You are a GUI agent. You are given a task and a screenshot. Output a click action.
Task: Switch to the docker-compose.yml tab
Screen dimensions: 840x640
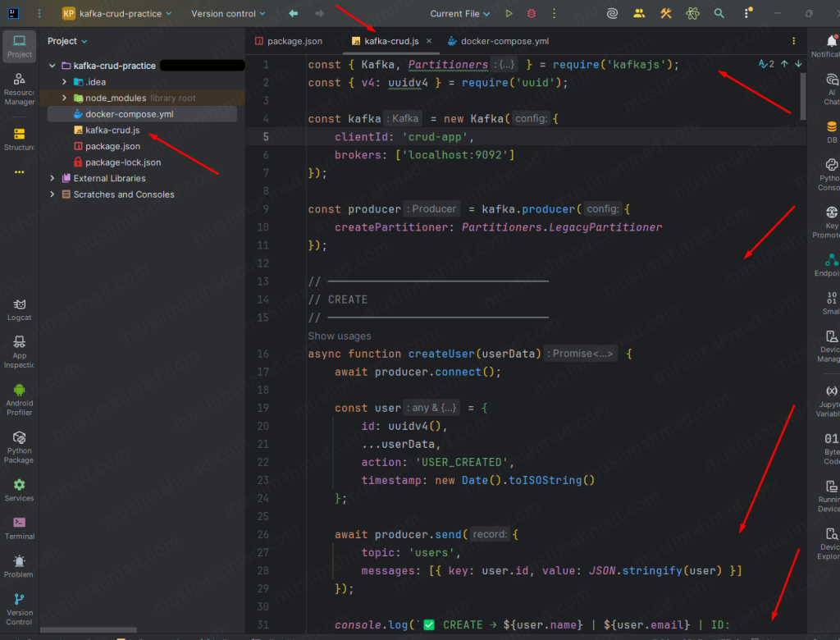(498, 41)
